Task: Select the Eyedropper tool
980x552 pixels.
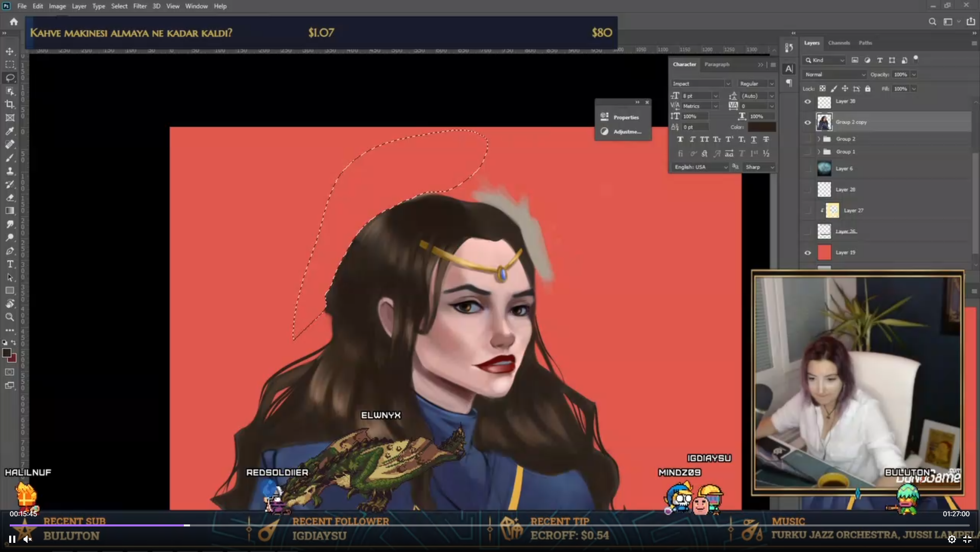Action: [10, 131]
